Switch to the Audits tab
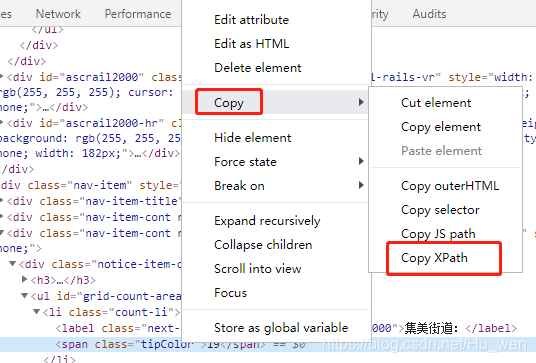 [x=429, y=14]
